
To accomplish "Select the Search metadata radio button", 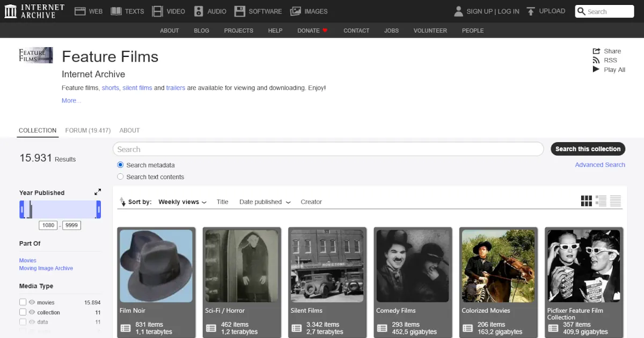I will (x=121, y=165).
